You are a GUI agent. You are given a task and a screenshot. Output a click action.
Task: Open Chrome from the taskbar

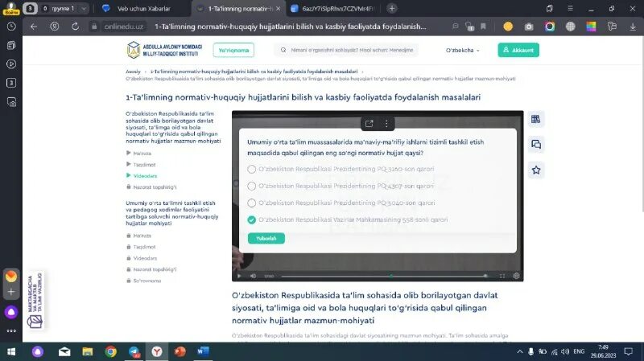click(110, 351)
